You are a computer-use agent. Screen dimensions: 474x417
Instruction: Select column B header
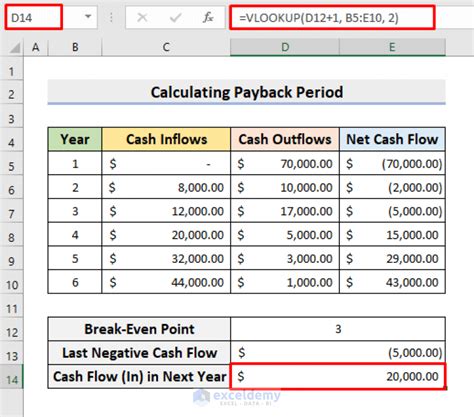[75, 47]
